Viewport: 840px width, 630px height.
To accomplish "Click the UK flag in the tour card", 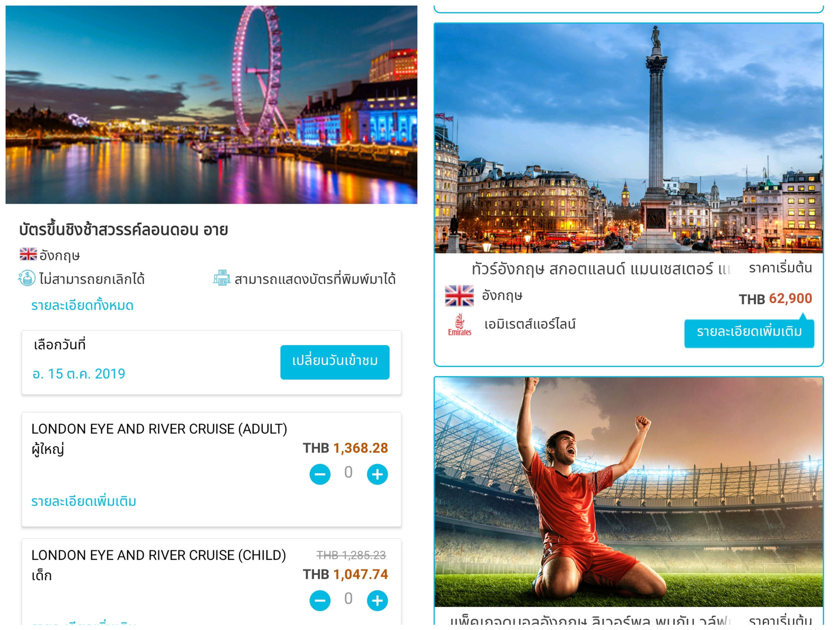I will (x=459, y=296).
